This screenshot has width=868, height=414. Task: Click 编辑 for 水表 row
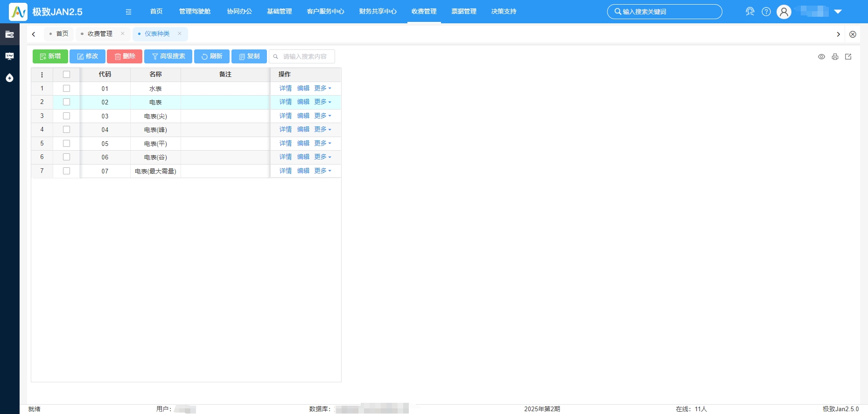(303, 88)
